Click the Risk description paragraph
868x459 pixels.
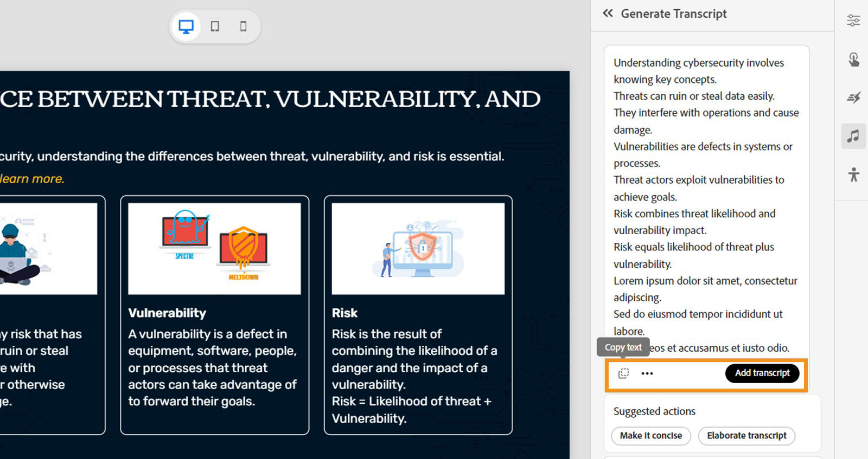coord(414,376)
